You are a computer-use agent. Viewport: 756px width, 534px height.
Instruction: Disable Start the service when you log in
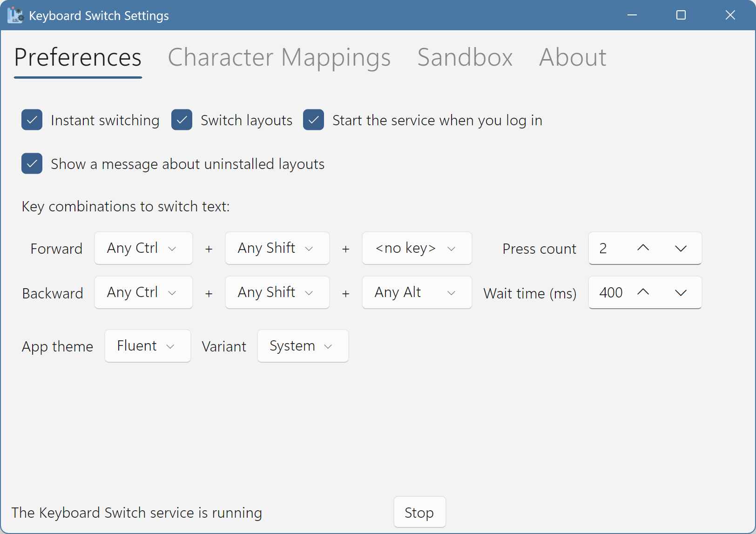(x=313, y=120)
